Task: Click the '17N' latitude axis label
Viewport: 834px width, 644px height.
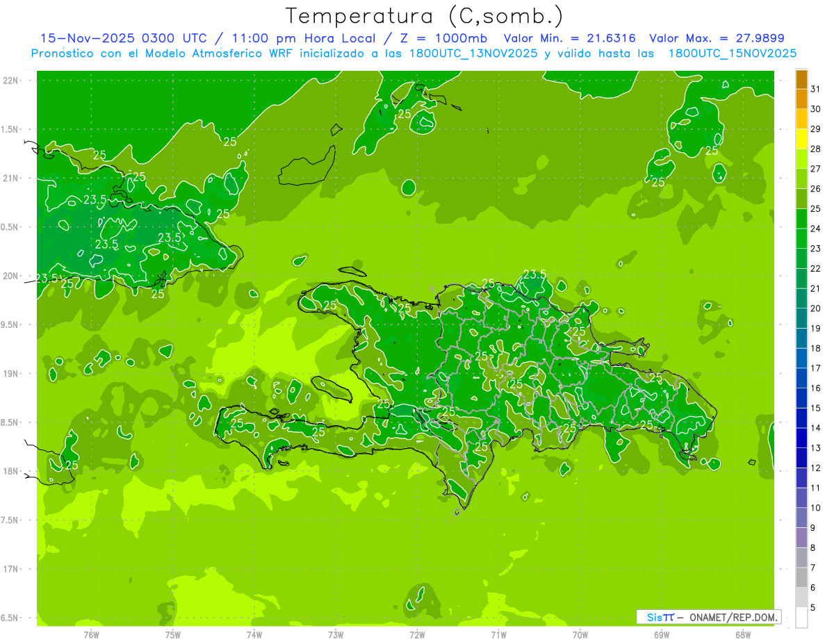Action: click(x=10, y=569)
